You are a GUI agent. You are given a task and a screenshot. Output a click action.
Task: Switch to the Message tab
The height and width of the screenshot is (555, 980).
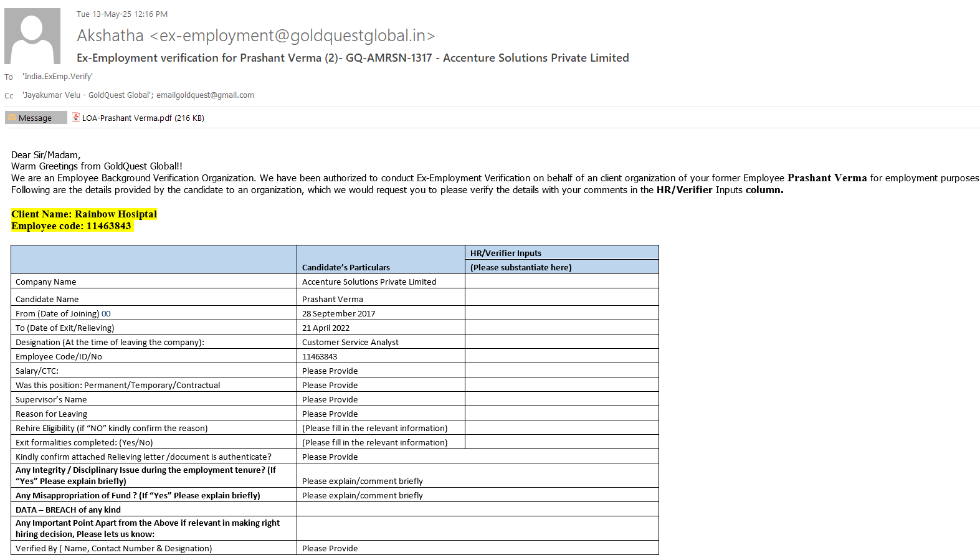36,118
